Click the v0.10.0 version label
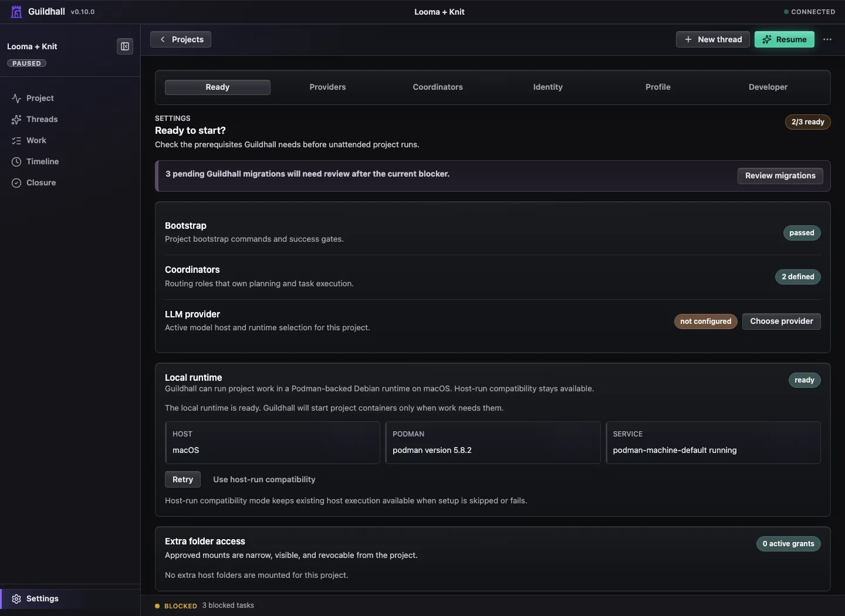The width and height of the screenshot is (845, 616). tap(83, 12)
